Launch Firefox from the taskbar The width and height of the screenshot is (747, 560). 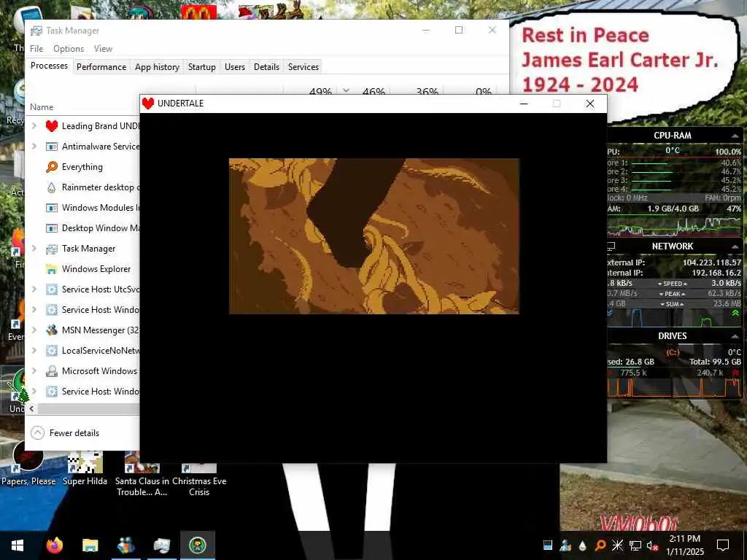tap(54, 545)
